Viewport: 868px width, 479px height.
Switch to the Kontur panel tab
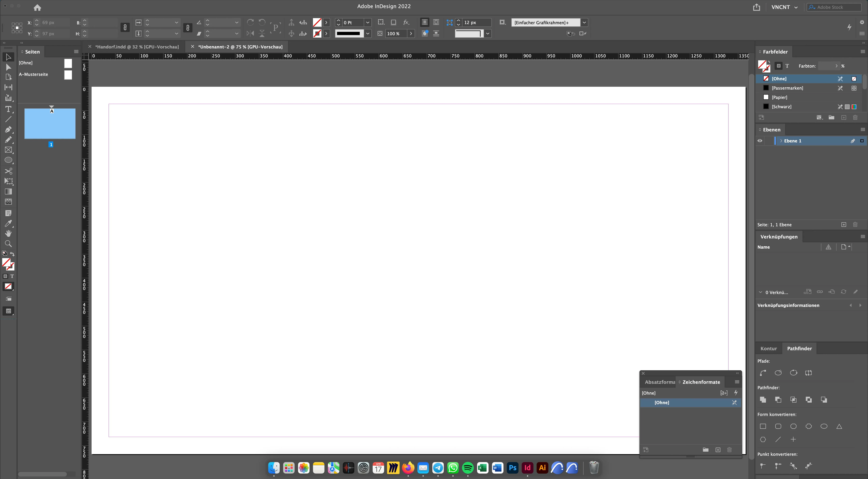(x=768, y=348)
